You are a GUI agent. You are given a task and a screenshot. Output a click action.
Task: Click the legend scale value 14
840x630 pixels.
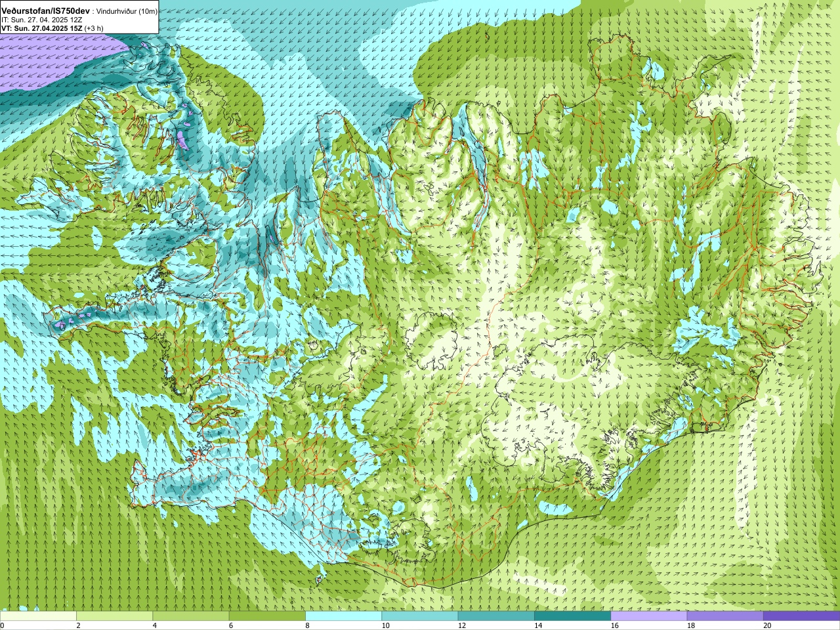pos(538,625)
